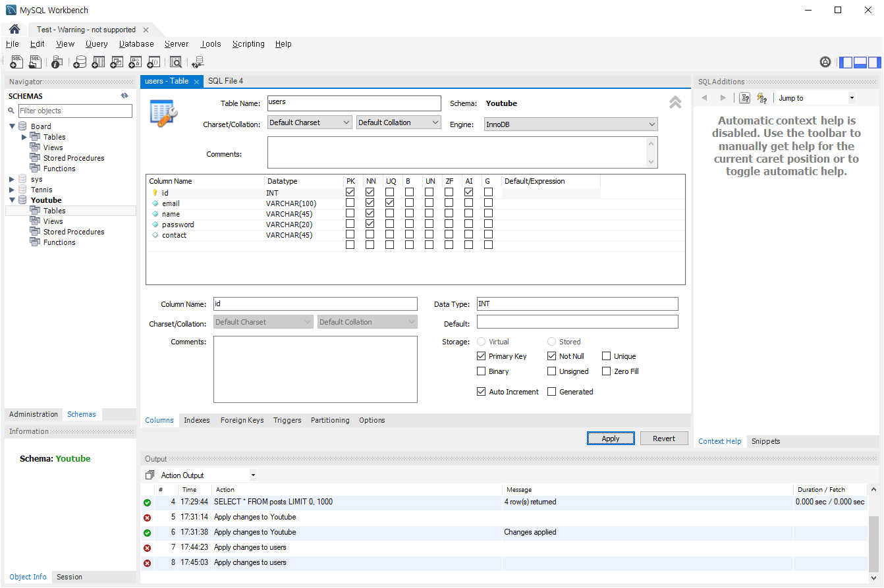Open the Scripting menu
Screen dimensions: 884x588
(x=248, y=44)
